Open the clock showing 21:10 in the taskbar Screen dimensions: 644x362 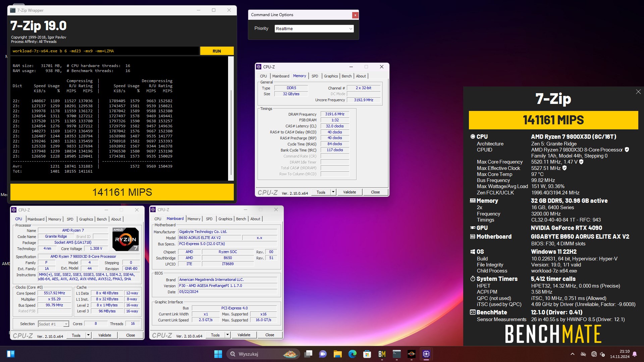tap(620, 354)
